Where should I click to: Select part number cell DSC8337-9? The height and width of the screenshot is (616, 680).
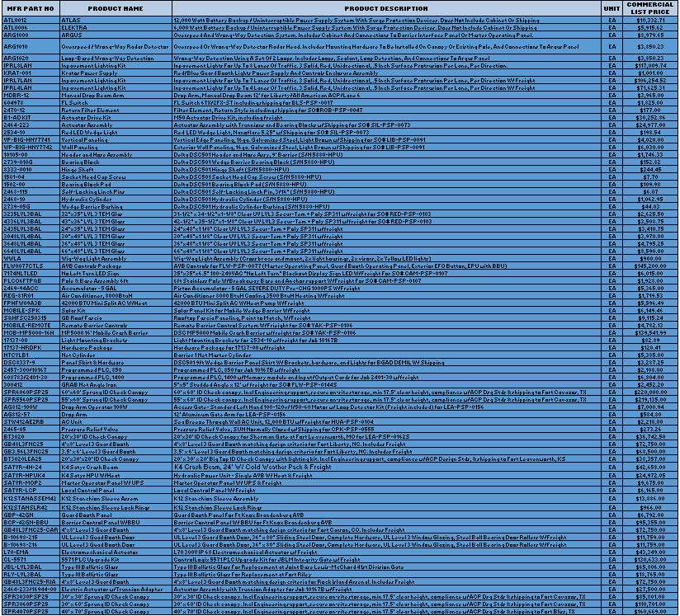point(31,363)
